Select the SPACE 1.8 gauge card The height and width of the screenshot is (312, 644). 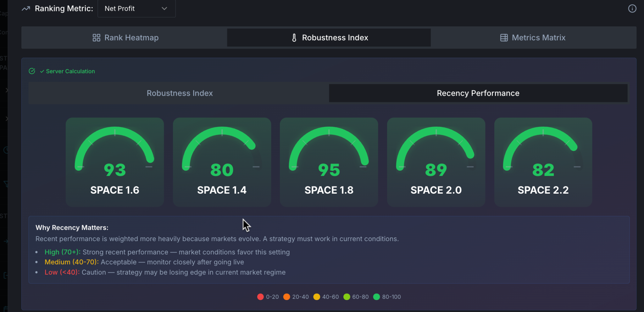329,162
